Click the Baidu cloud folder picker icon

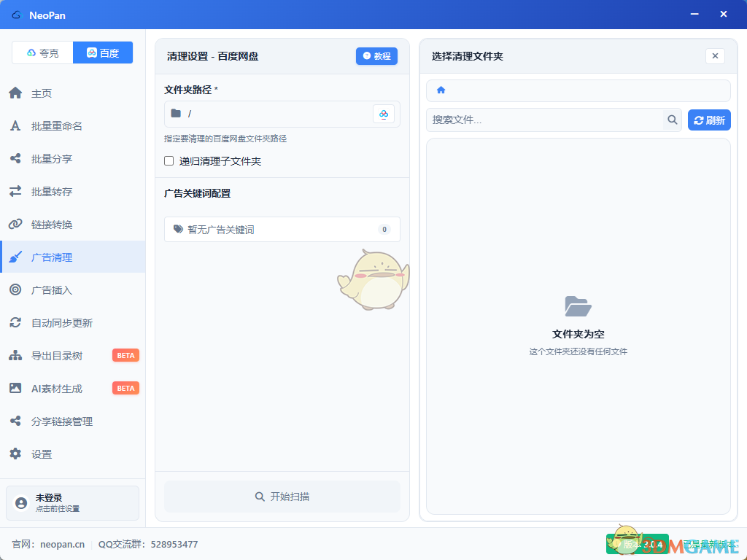click(384, 114)
